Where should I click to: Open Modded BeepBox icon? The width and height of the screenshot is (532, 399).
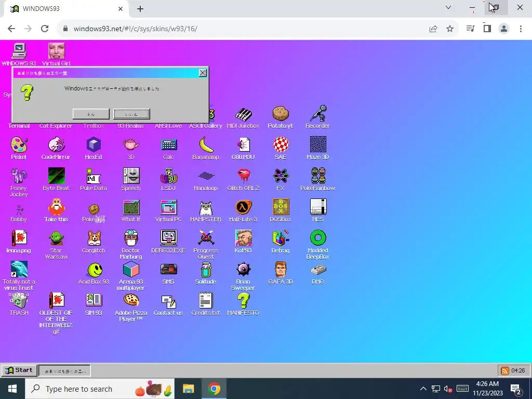point(318,238)
